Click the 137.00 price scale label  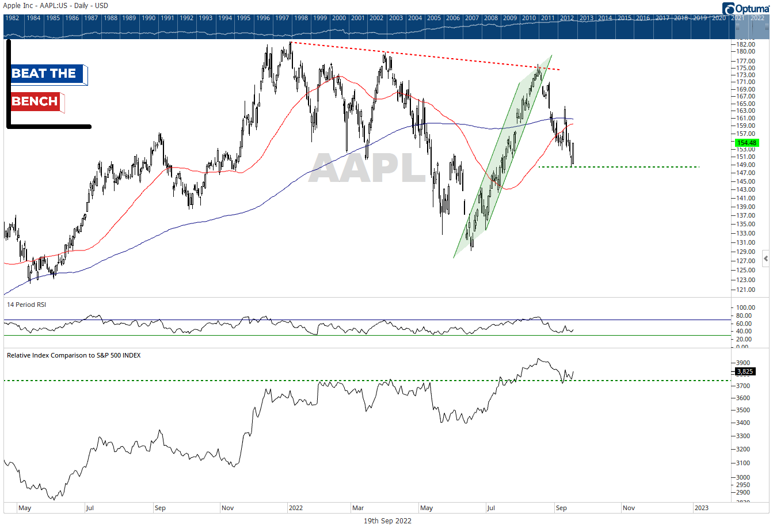point(745,215)
